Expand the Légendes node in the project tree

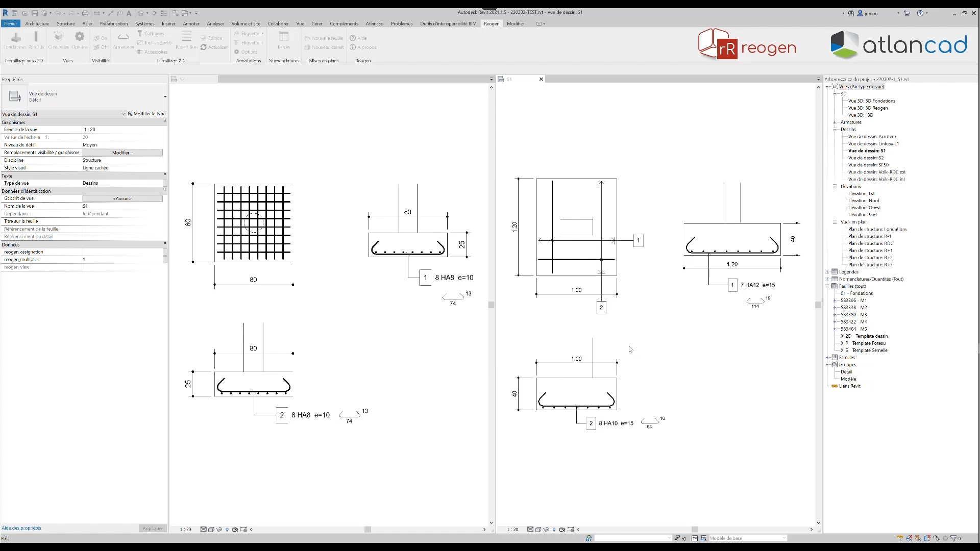(x=827, y=272)
